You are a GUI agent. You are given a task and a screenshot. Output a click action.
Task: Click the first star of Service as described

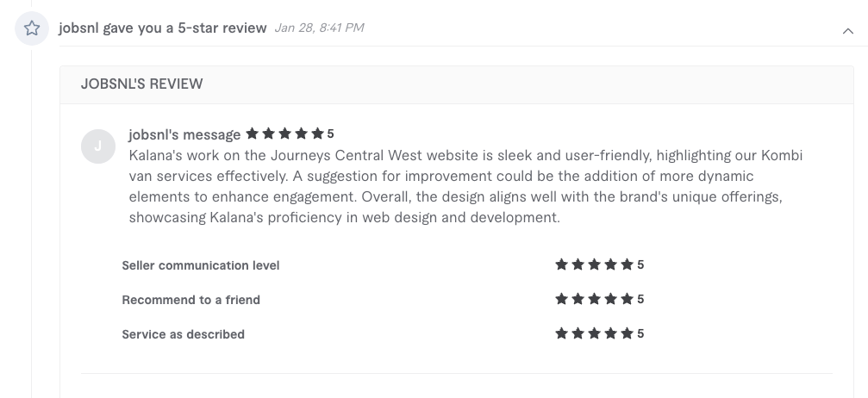tap(561, 333)
